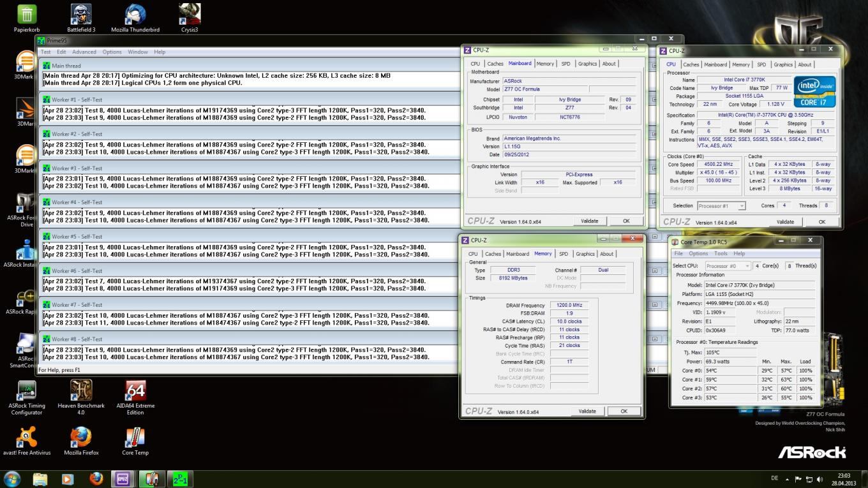Click the Z icon of the CPU-Z Memory window
Screen dimensions: 868x488
pos(465,240)
